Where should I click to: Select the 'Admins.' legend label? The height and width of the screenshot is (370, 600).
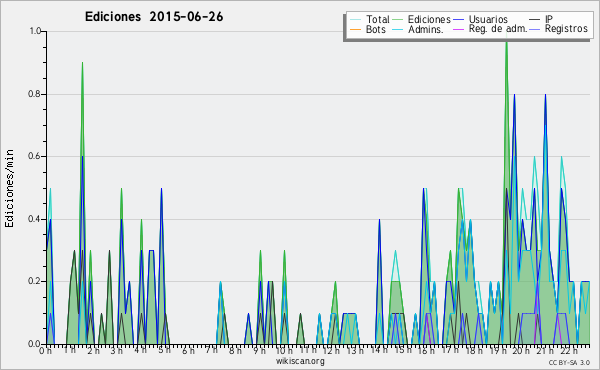[x=426, y=29]
